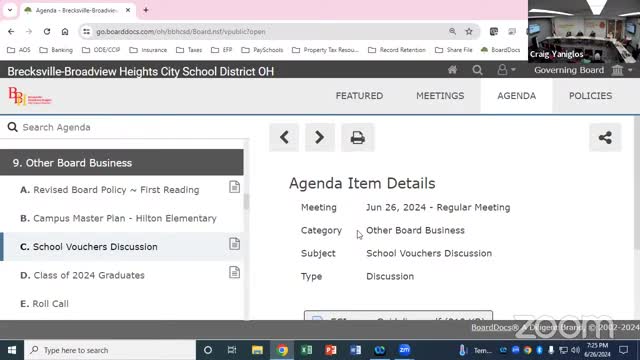This screenshot has width=640, height=360.
Task: Open the browser zoom indicator
Action: pyautogui.click(x=452, y=31)
